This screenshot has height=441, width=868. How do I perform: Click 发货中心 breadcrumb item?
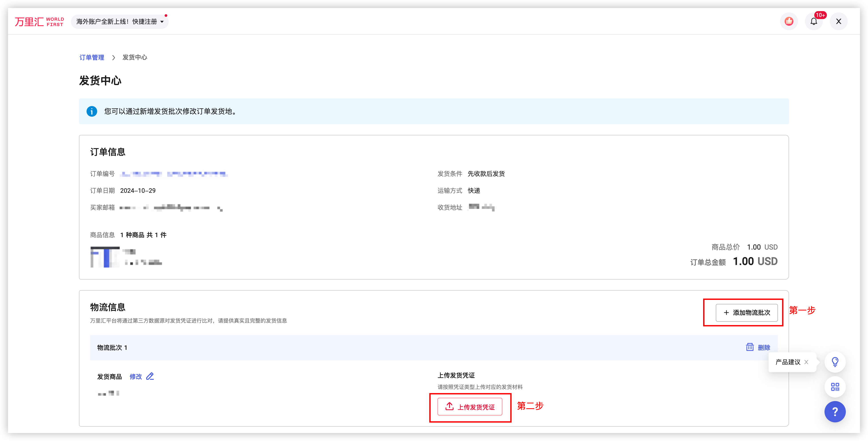click(x=134, y=58)
